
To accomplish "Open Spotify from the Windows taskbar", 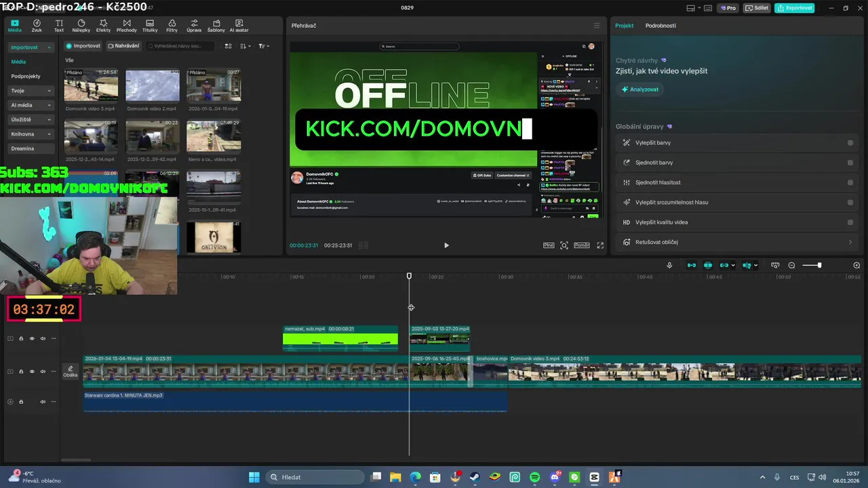I will [535, 477].
